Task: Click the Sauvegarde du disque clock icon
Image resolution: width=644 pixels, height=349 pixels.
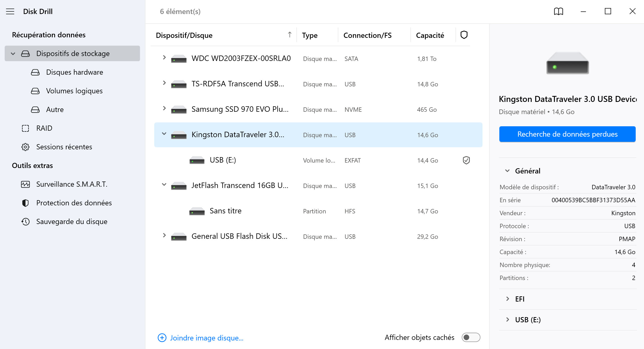Action: 25,221
